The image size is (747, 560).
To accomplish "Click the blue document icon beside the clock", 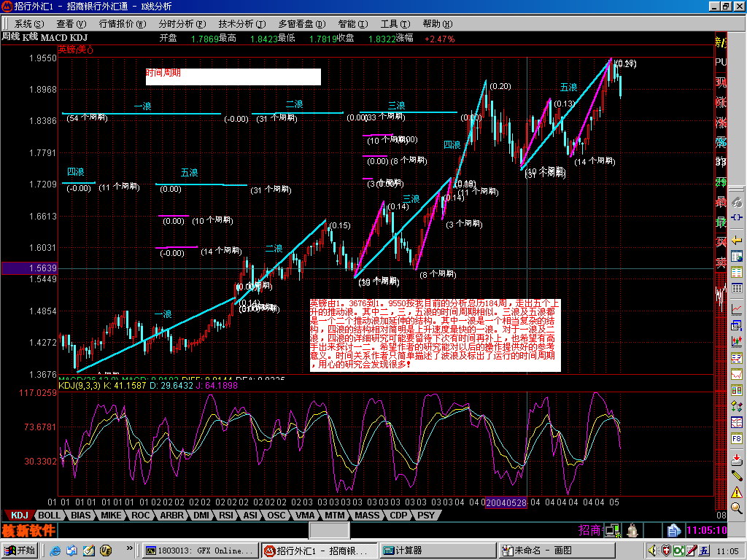I will click(x=673, y=530).
